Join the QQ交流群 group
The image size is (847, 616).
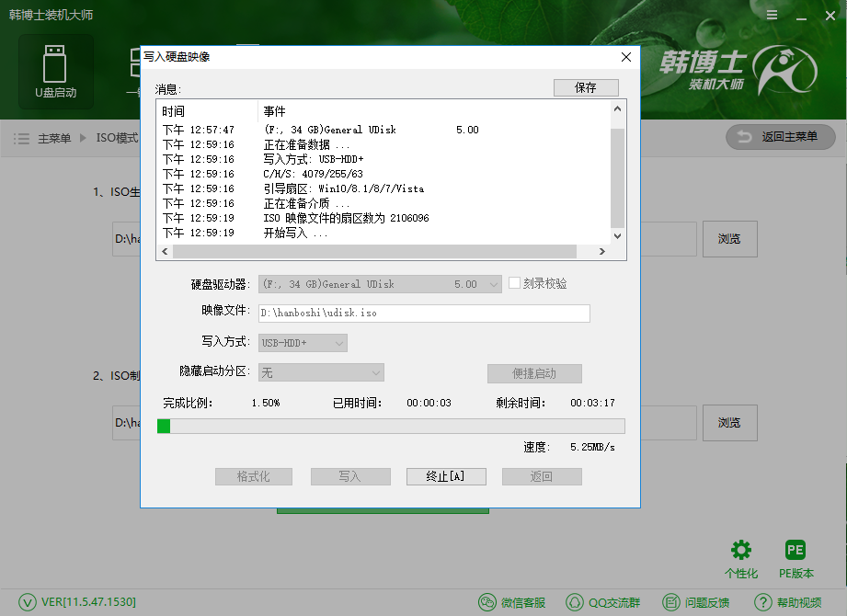(x=602, y=602)
